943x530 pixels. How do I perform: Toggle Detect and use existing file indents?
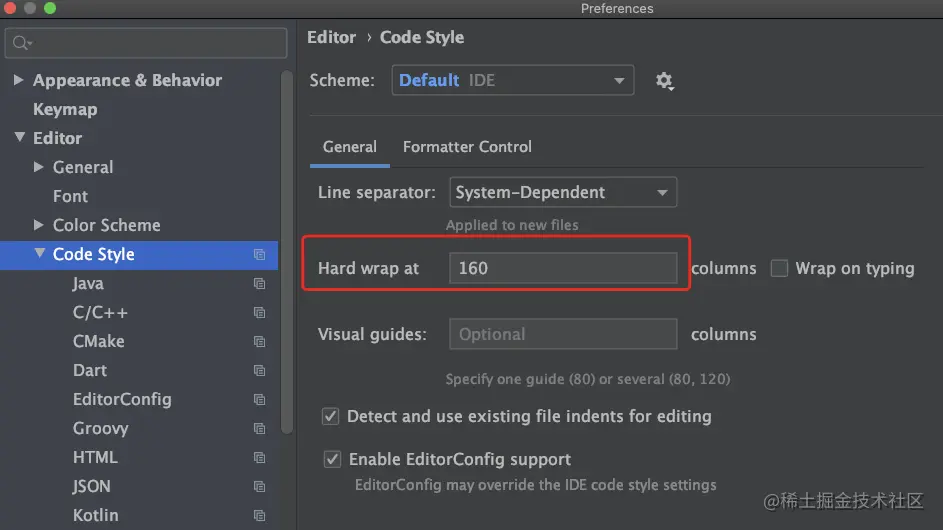(330, 416)
